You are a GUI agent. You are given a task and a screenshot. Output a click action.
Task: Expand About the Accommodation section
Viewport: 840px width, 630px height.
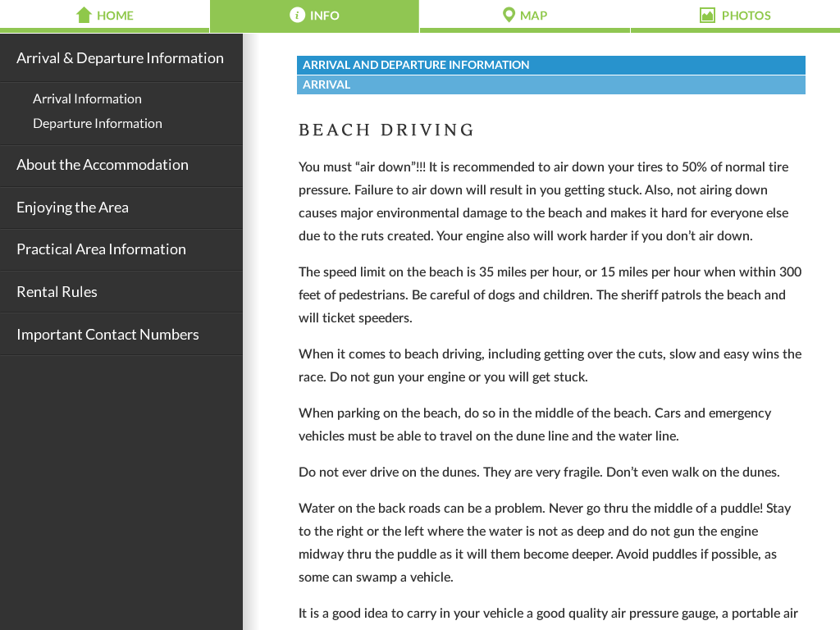tap(121, 165)
